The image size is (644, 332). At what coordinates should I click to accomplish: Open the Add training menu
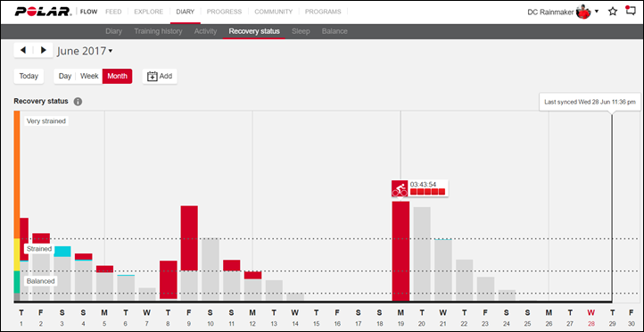[160, 76]
